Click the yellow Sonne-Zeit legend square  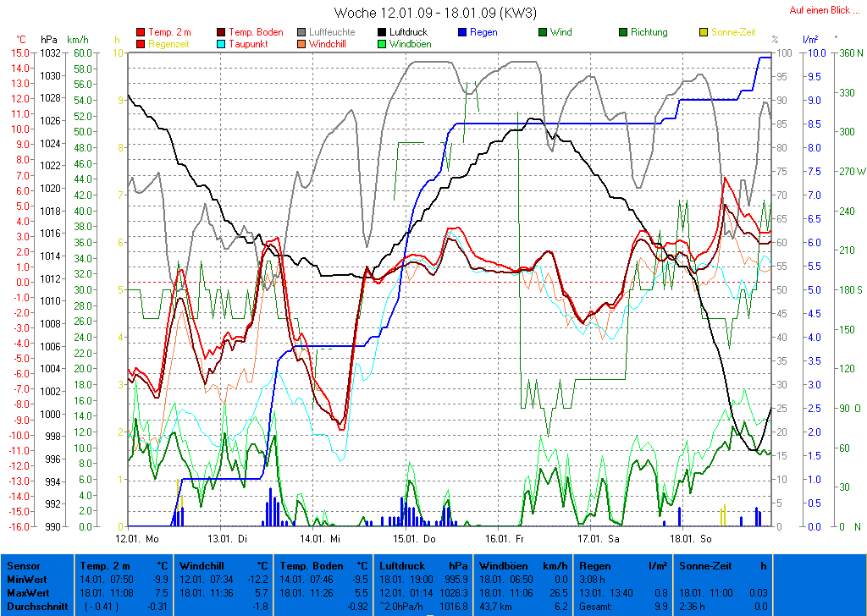click(x=704, y=33)
